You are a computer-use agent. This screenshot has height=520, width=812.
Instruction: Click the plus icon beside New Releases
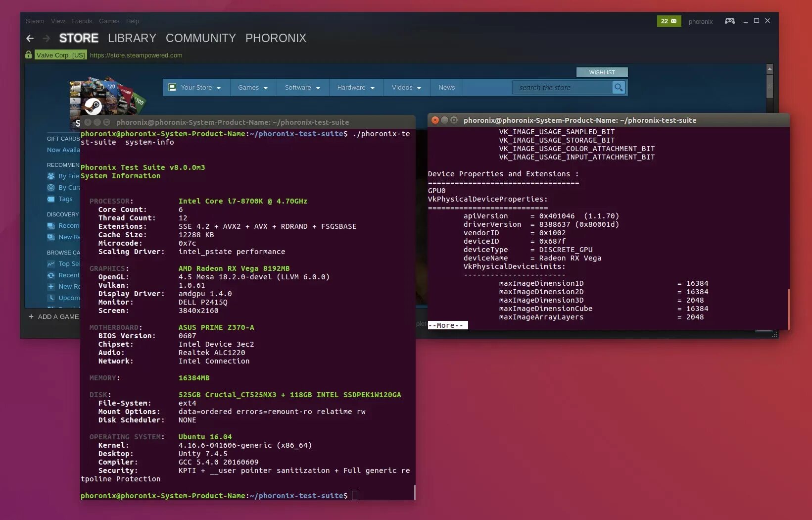[x=51, y=286]
